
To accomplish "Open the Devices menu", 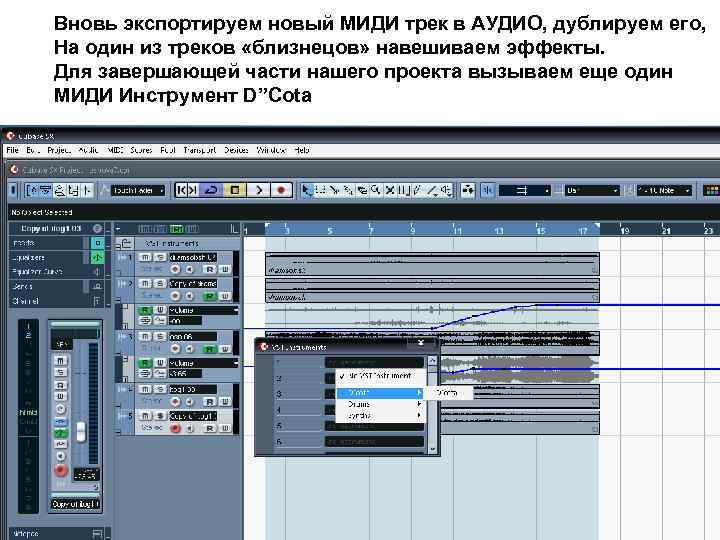I will [236, 150].
